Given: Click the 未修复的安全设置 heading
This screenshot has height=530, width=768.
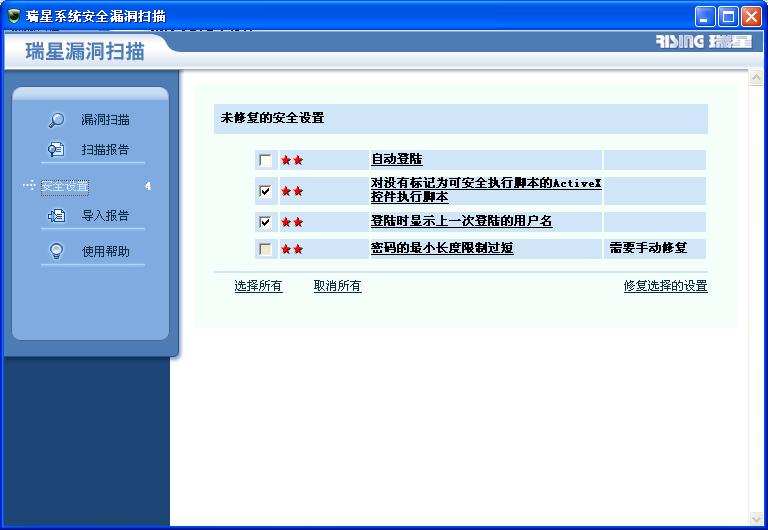Looking at the screenshot, I should coord(272,118).
